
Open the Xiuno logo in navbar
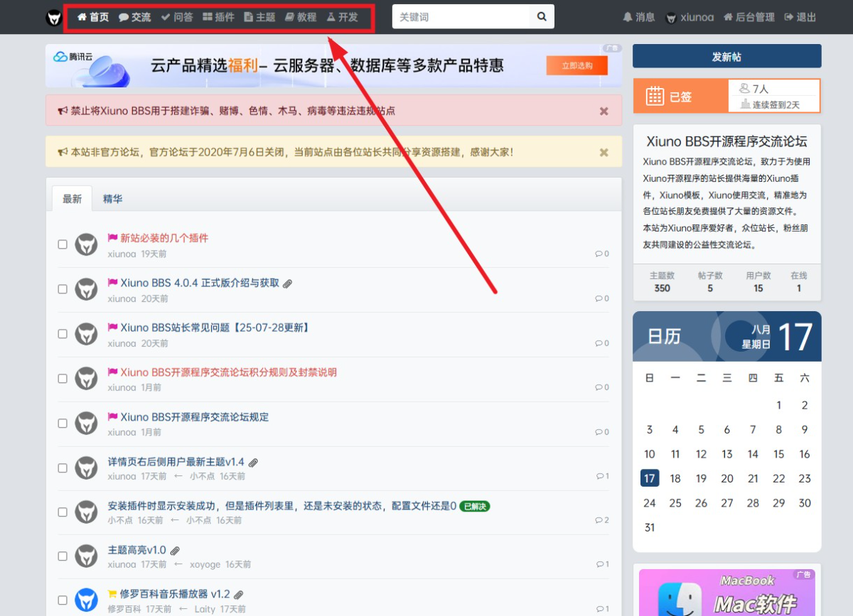(x=54, y=17)
